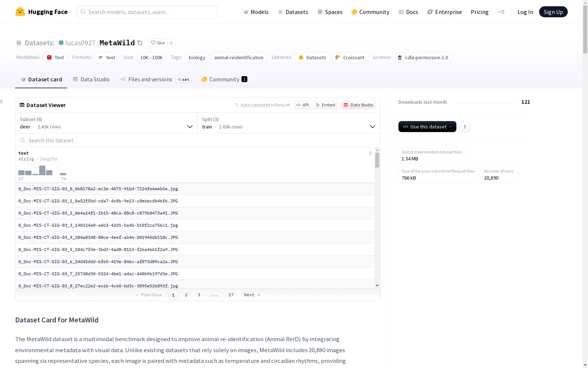588x368 pixels.
Task: Select row ending f26a4661f2a9.JPG
Action: [x=195, y=250]
